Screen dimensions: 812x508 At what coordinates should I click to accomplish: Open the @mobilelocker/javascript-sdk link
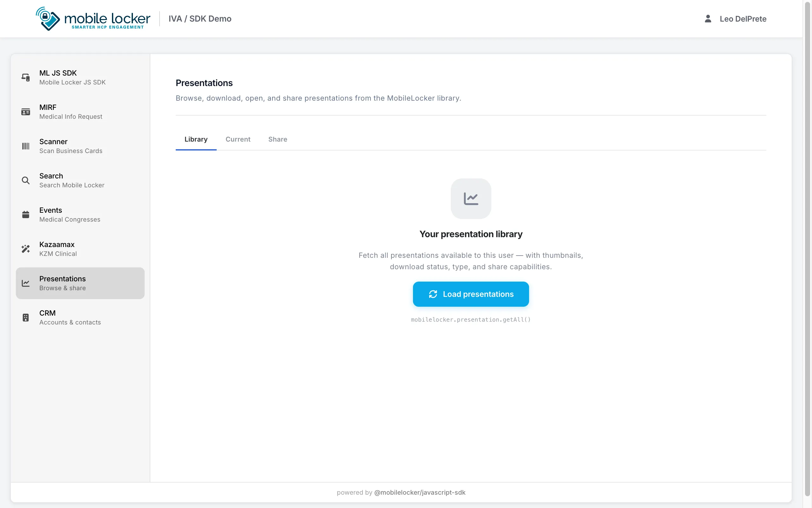(x=420, y=492)
